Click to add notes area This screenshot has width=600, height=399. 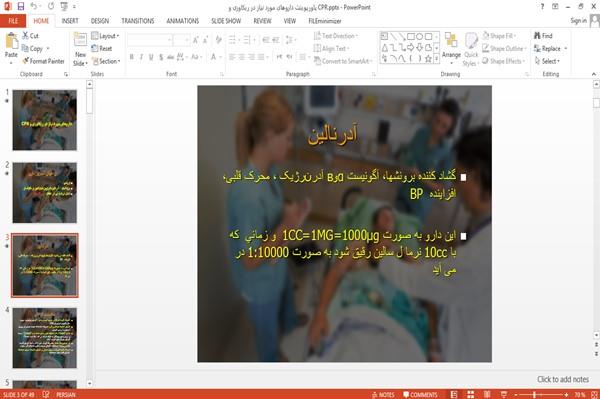tap(563, 379)
